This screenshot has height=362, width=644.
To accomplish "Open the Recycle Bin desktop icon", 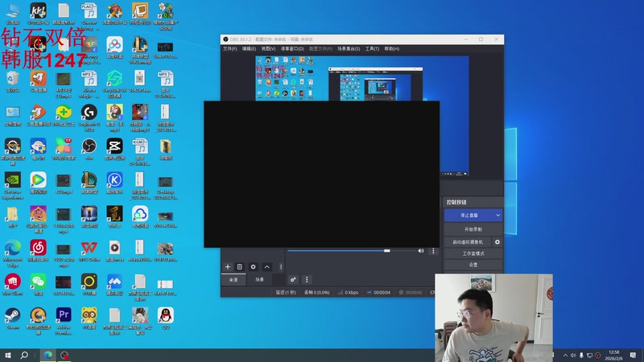I will point(13,82).
